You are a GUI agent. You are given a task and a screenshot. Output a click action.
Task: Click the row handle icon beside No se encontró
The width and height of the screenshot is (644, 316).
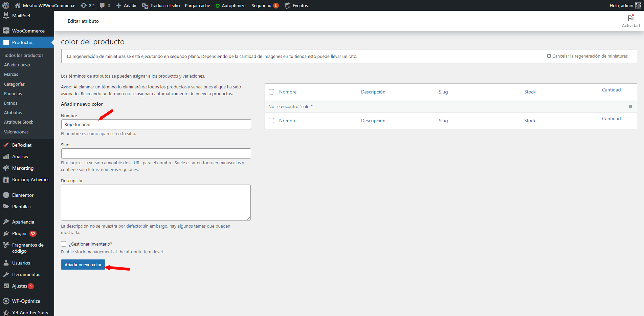(x=630, y=106)
